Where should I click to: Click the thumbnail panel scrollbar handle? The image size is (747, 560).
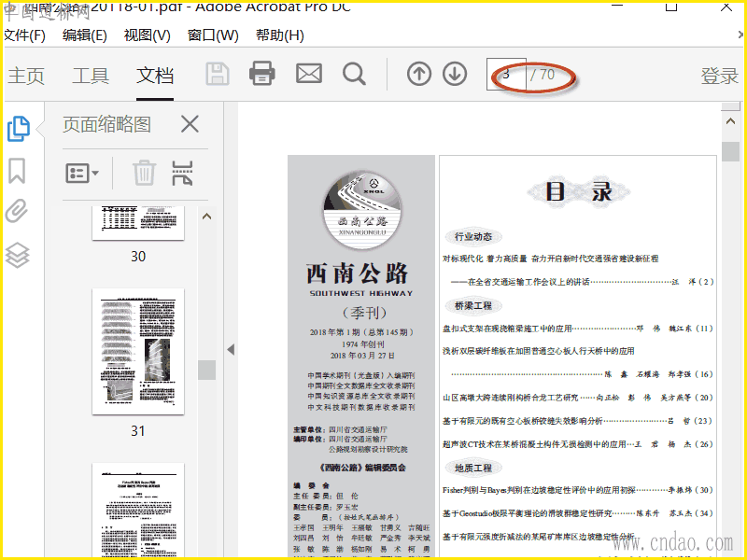(x=206, y=370)
